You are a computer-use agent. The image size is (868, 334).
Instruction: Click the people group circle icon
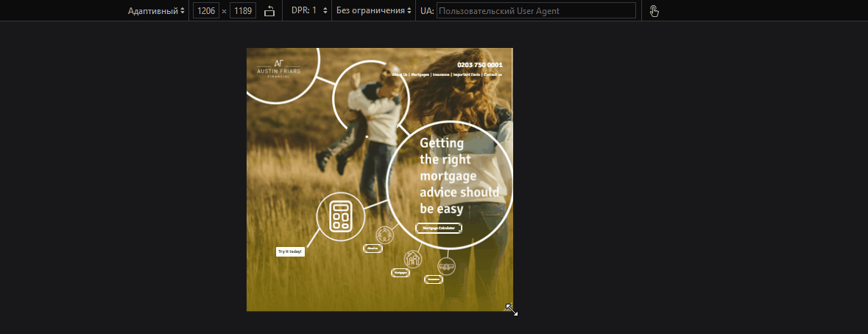click(385, 234)
